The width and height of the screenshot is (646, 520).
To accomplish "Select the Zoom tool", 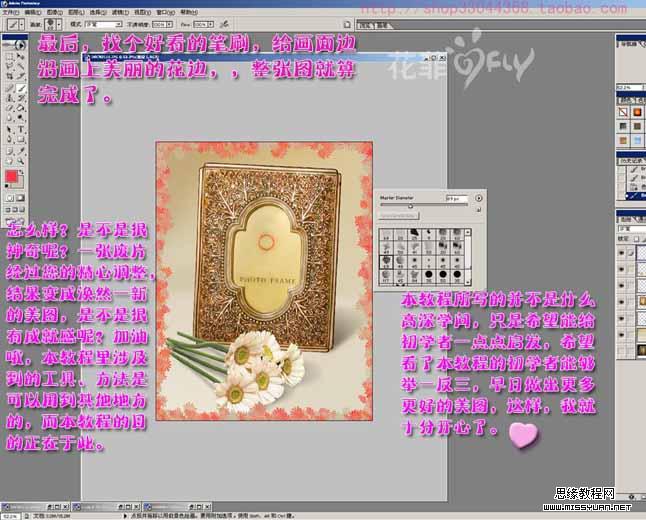I will click(x=21, y=161).
